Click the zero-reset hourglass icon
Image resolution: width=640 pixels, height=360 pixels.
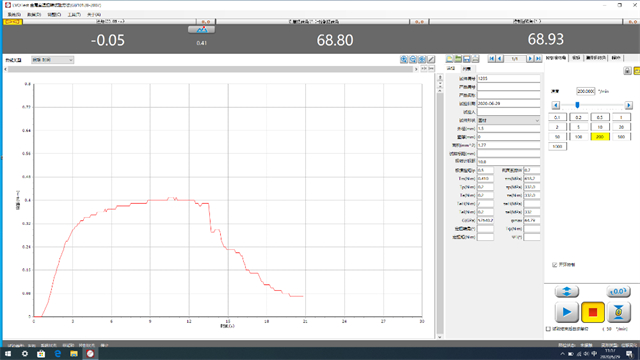(x=619, y=312)
